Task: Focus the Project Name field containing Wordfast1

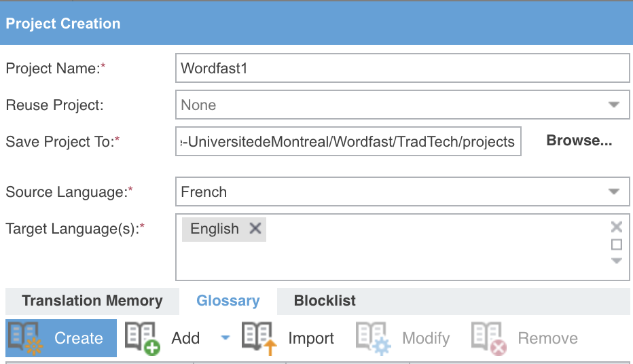Action: click(x=403, y=68)
